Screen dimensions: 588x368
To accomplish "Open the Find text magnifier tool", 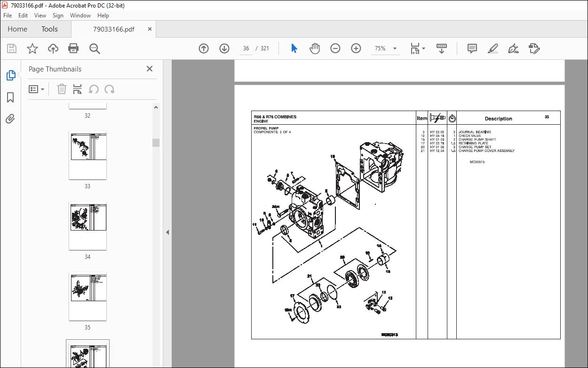I will (x=95, y=48).
